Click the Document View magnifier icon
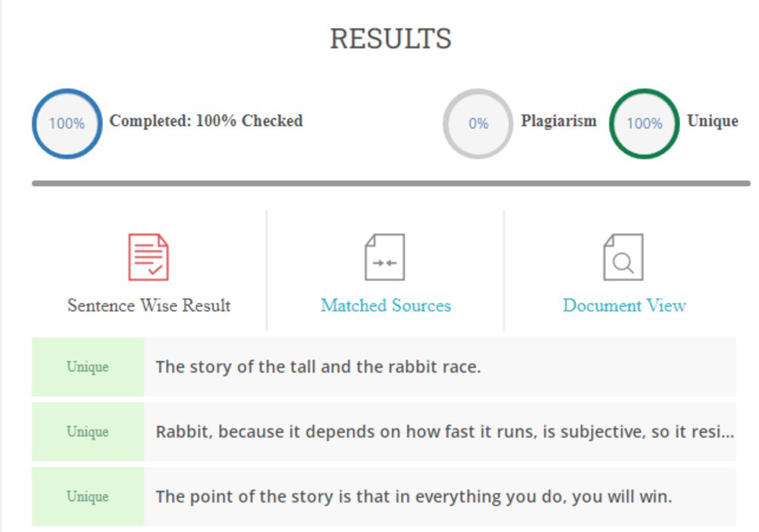Image resolution: width=759 pixels, height=532 pixels. tap(623, 257)
